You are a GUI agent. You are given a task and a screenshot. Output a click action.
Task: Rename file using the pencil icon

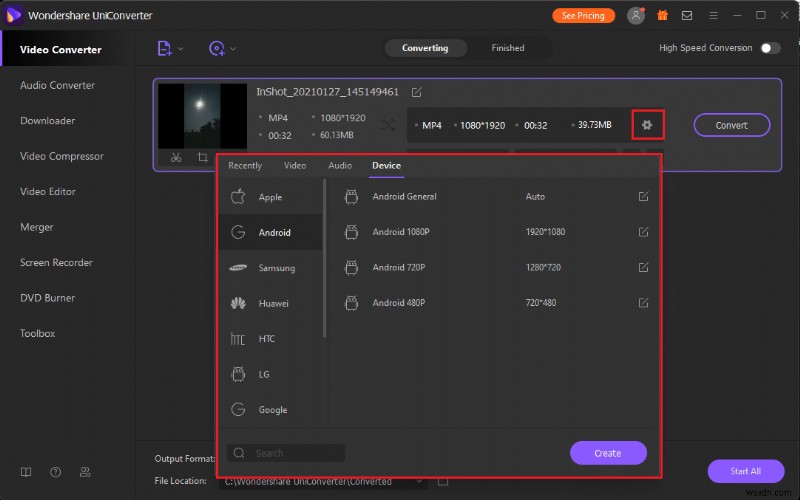(416, 92)
